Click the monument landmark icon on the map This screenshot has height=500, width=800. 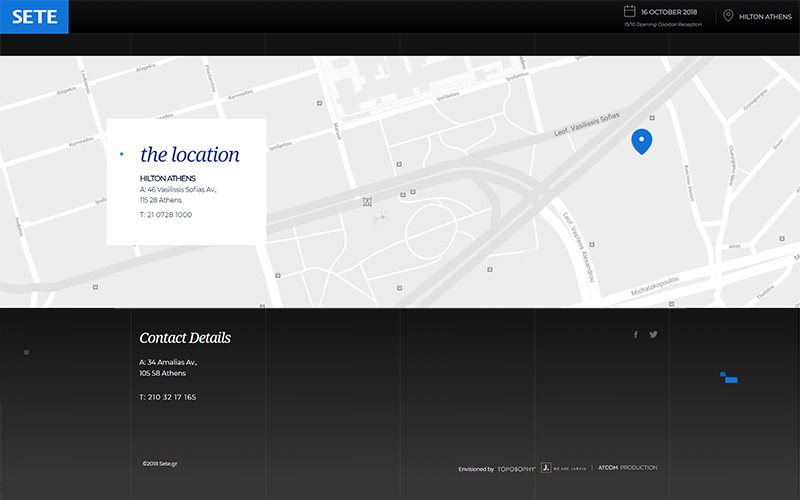(x=367, y=202)
